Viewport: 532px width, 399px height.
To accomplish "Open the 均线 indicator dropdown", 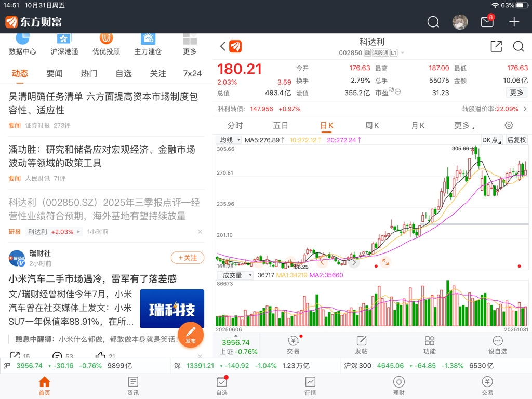I will [229, 140].
